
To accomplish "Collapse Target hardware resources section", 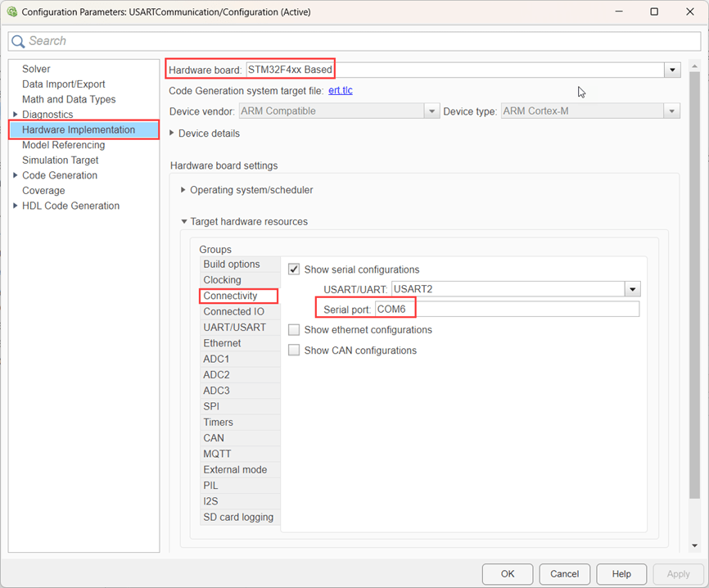I will click(183, 222).
